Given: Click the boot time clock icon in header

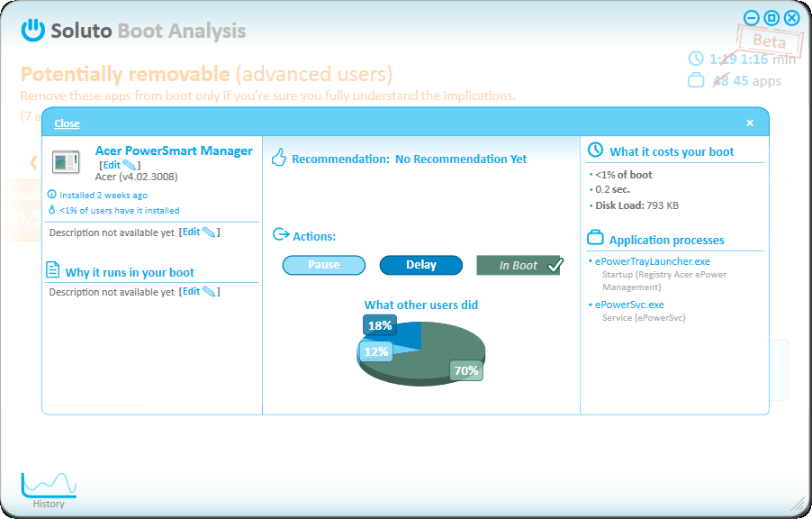Looking at the screenshot, I should 696,58.
